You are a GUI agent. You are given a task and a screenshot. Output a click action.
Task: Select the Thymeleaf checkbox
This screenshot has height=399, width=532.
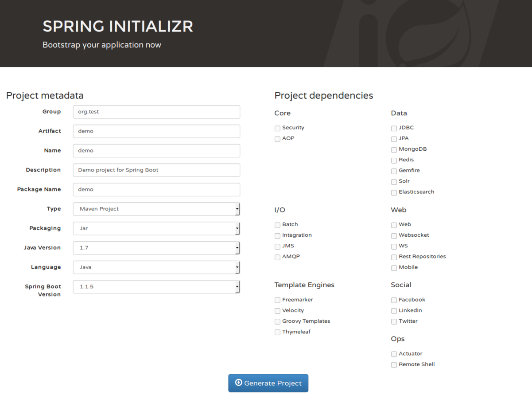[277, 332]
